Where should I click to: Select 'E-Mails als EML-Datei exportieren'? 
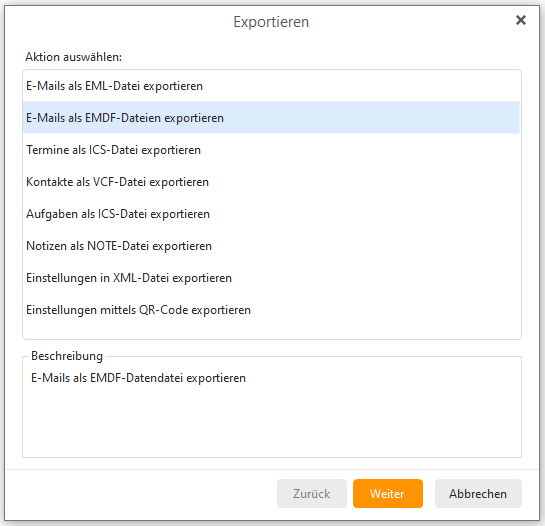[271, 86]
